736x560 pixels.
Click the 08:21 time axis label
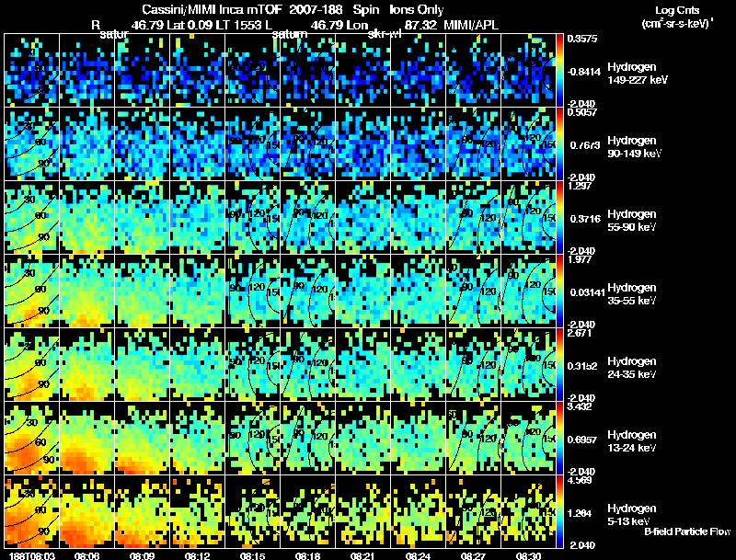coord(362,555)
